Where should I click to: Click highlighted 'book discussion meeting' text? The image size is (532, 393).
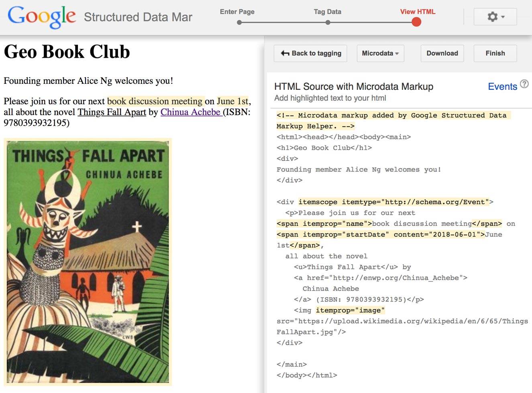click(x=155, y=101)
